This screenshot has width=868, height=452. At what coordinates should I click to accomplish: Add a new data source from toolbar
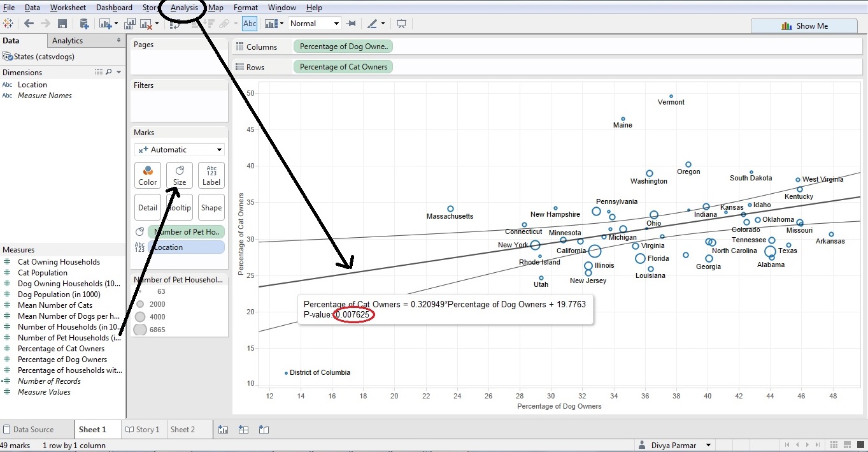click(84, 24)
